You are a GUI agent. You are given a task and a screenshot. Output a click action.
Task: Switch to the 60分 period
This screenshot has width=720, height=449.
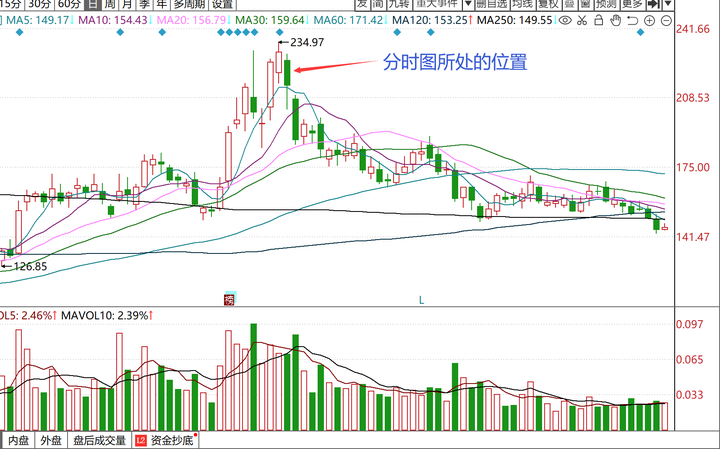tap(70, 4)
